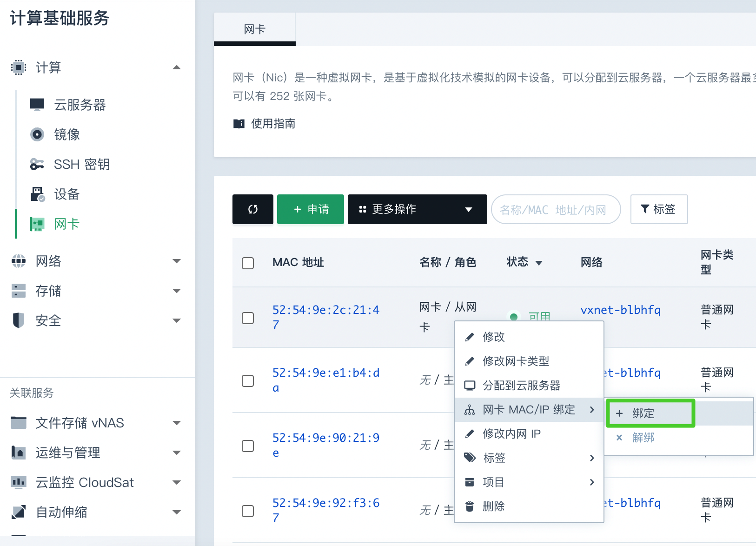Open MAC address 52:54:9e:e1:b4:da link
756x546 pixels.
pyautogui.click(x=326, y=380)
